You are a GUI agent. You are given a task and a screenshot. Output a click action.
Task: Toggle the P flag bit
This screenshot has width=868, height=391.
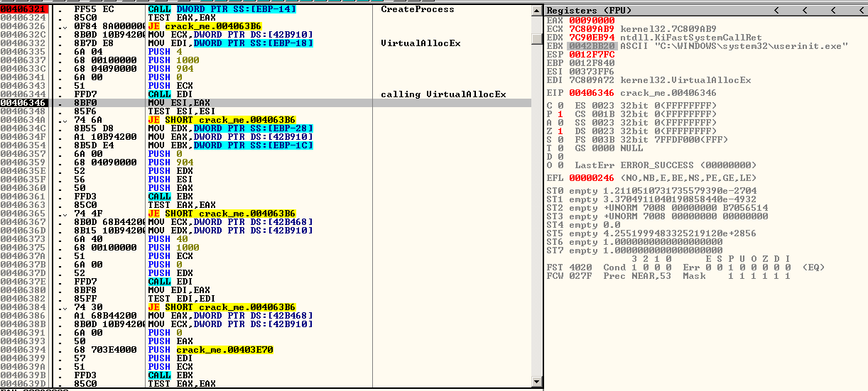coord(560,114)
